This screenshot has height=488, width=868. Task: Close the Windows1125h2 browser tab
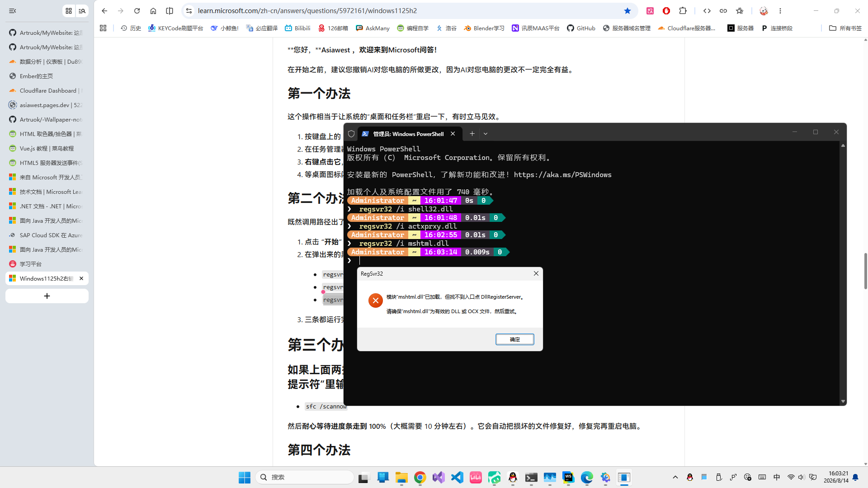pos(81,278)
